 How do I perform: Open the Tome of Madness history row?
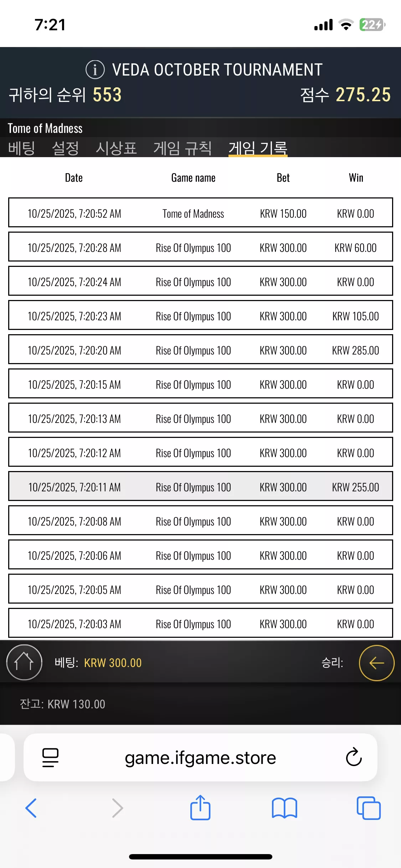200,212
